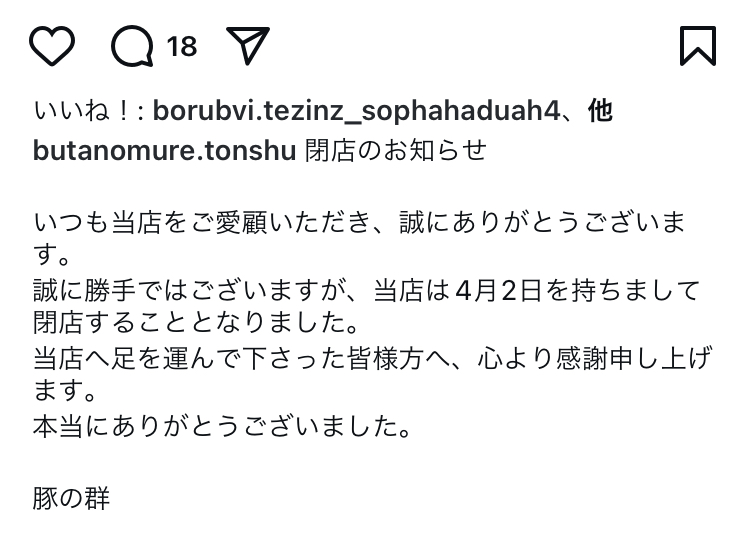Show other likers via 他

[x=600, y=111]
